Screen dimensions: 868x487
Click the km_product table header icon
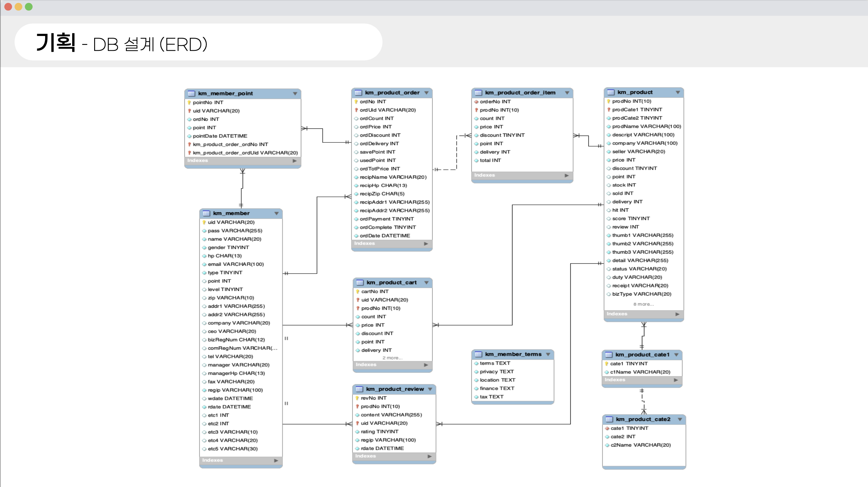(x=610, y=92)
